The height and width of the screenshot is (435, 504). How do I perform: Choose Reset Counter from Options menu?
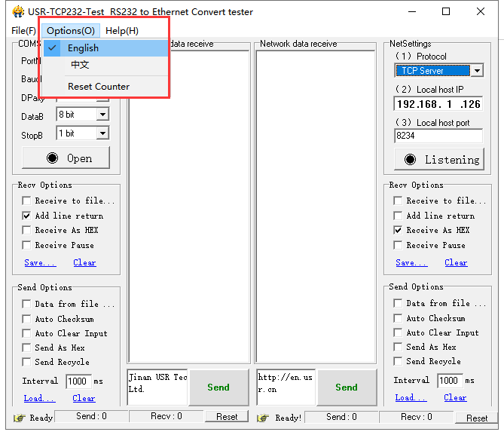[99, 87]
